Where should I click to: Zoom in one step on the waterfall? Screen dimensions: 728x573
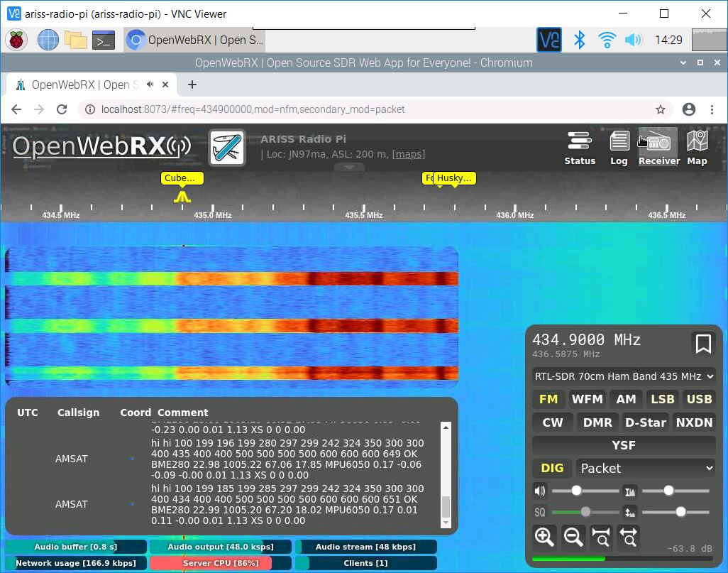point(544,537)
